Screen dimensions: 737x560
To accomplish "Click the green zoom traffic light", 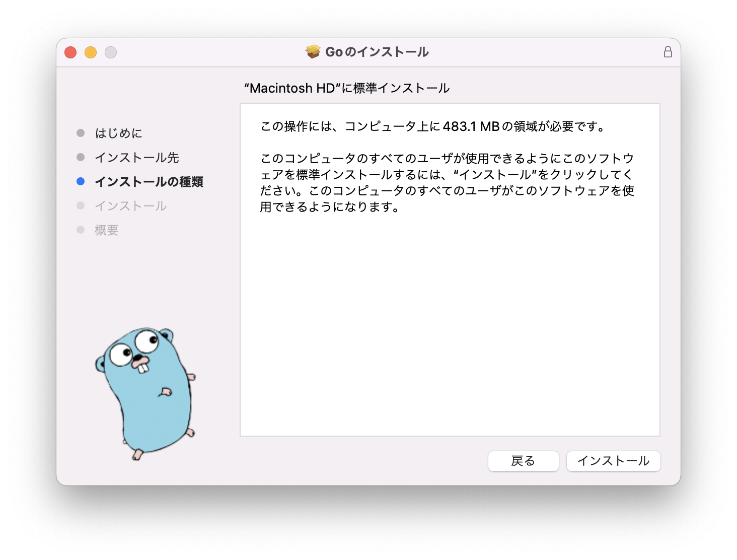I will click(x=111, y=52).
